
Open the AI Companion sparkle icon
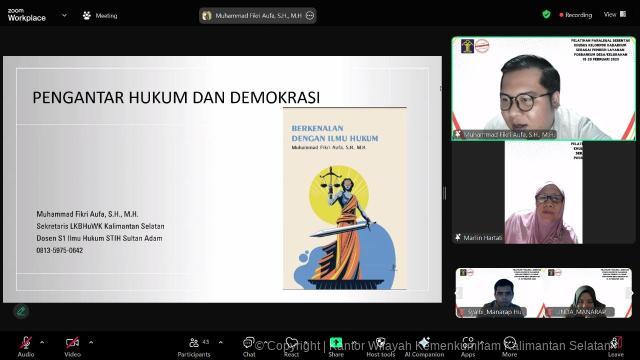(424, 342)
